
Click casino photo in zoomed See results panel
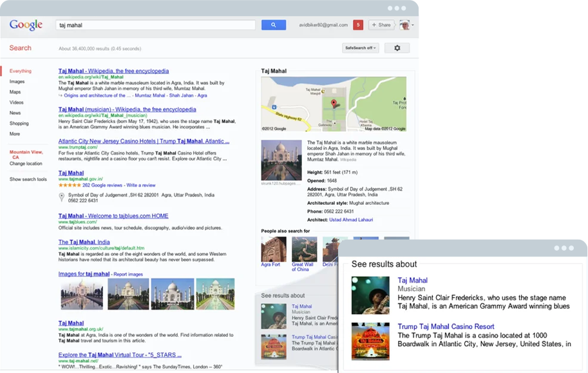pos(370,341)
